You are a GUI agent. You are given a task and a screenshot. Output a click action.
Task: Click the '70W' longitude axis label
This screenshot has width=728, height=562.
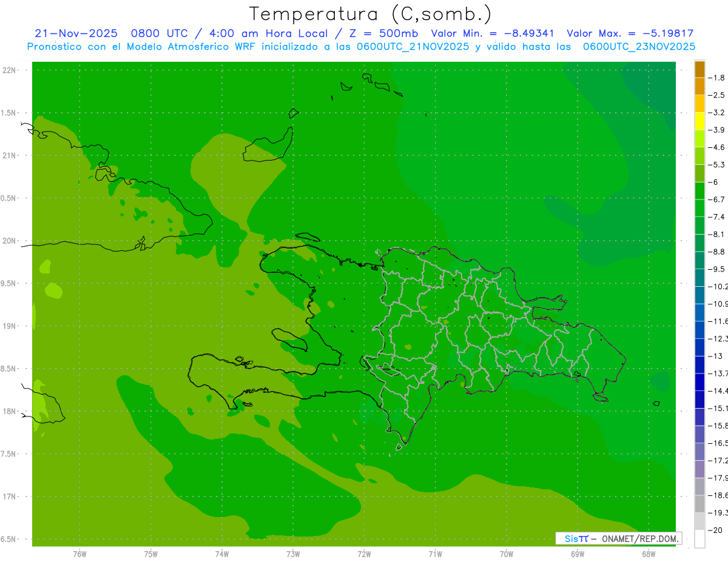[507, 554]
